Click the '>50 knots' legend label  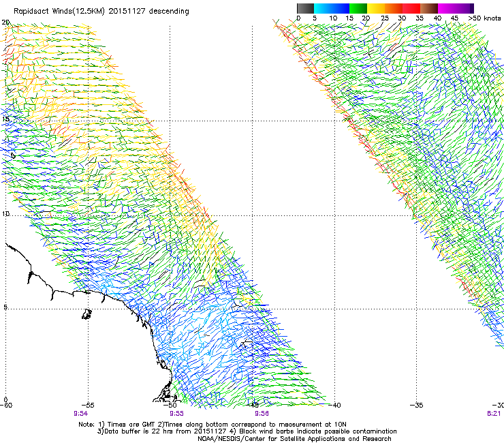484,18
